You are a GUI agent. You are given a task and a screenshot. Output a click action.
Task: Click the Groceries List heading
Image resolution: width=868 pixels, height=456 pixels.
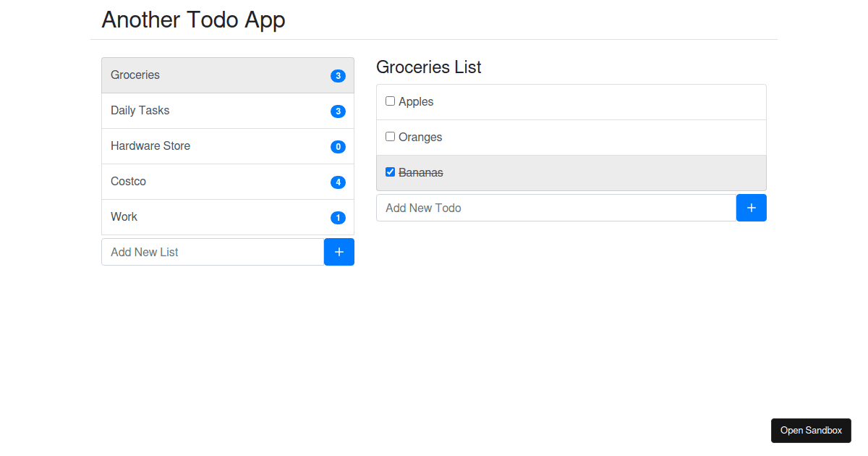click(x=428, y=67)
